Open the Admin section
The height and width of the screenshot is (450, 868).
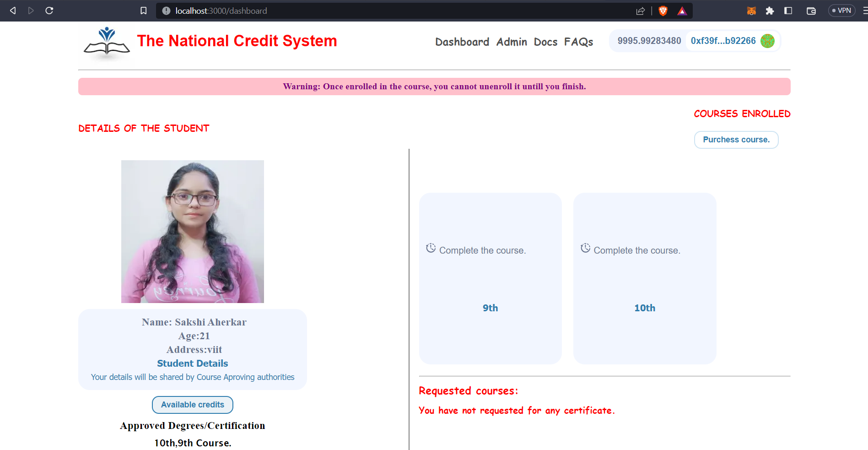point(512,42)
